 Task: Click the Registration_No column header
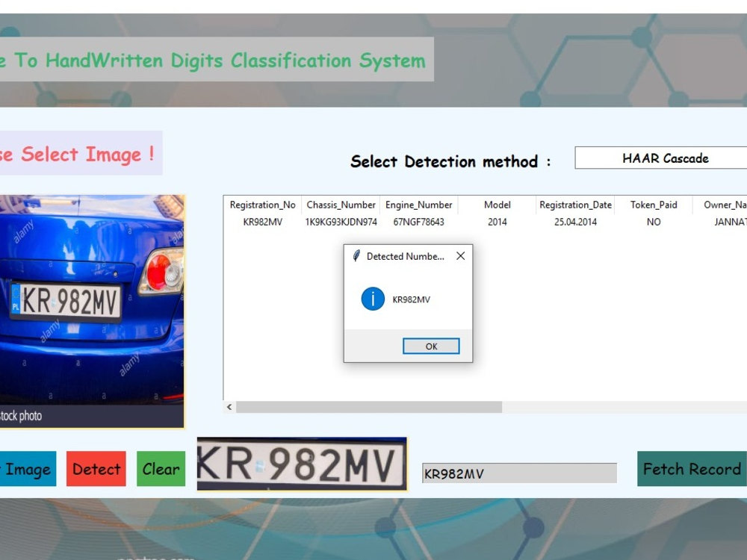262,205
